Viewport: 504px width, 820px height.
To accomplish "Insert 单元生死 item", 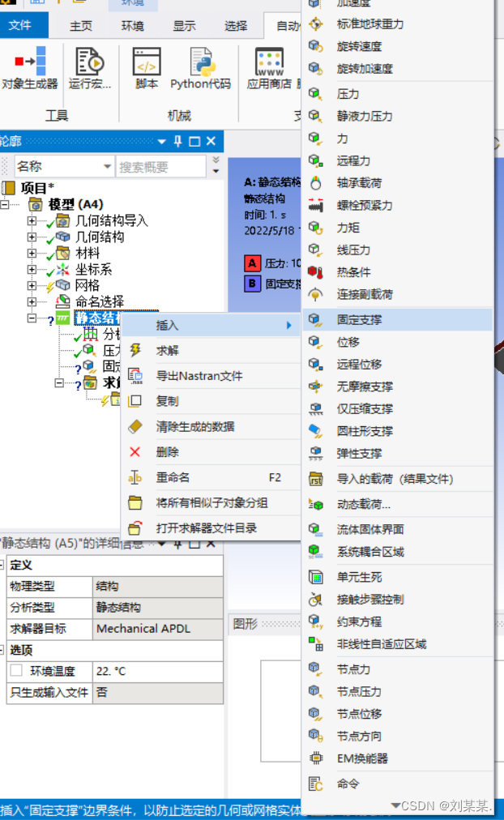I will tap(398, 578).
